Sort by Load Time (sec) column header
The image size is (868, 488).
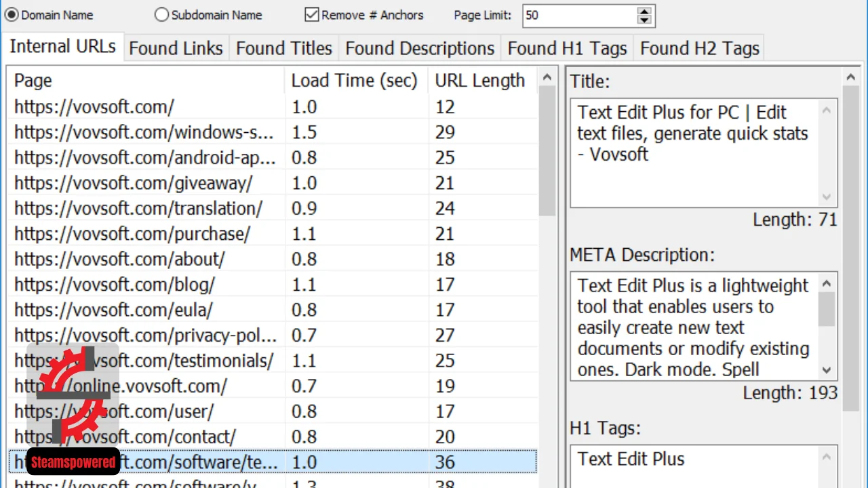click(x=357, y=81)
